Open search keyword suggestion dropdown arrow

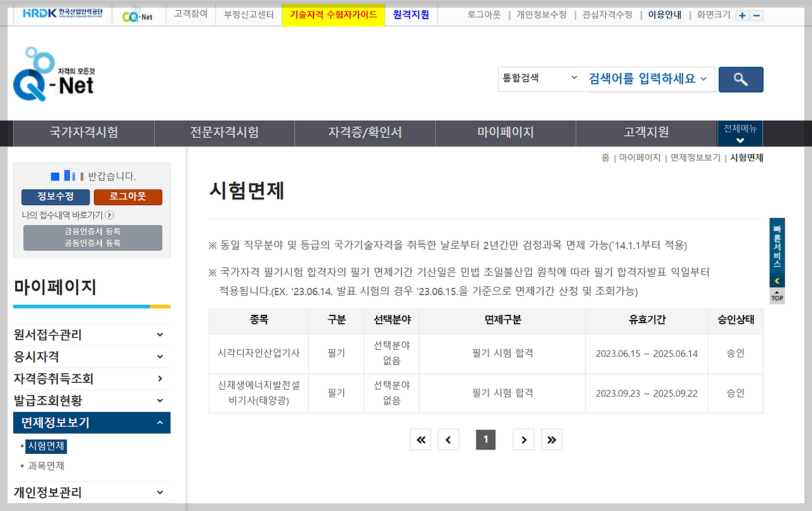coord(703,79)
